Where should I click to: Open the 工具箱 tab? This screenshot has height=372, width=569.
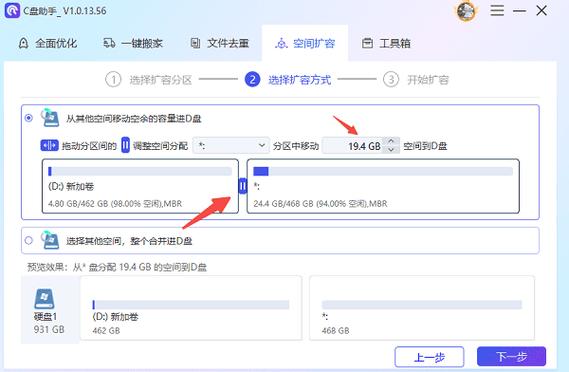click(386, 44)
